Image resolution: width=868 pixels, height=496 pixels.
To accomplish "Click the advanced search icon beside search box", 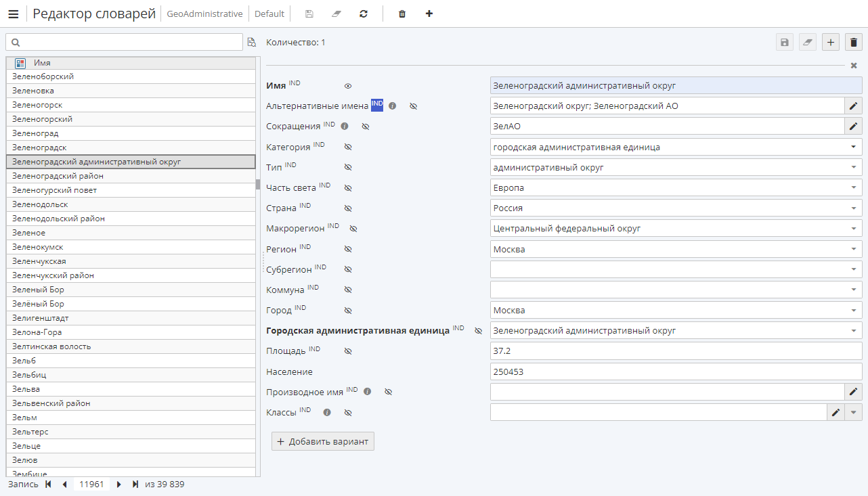I will pyautogui.click(x=251, y=42).
